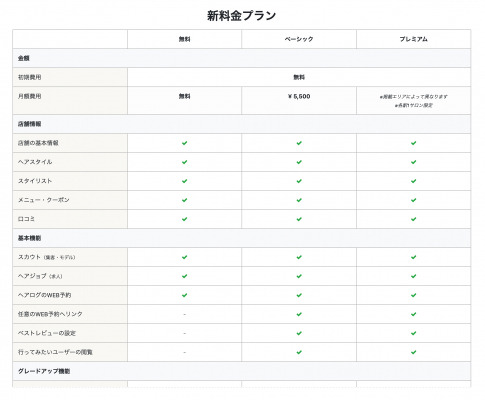Click the dash for 任意のWEB予約へリンク under 無料
The width and height of the screenshot is (485, 400).
coord(184,314)
